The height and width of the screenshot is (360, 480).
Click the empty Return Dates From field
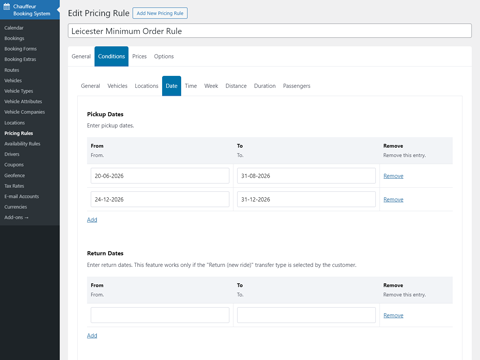coord(160,315)
